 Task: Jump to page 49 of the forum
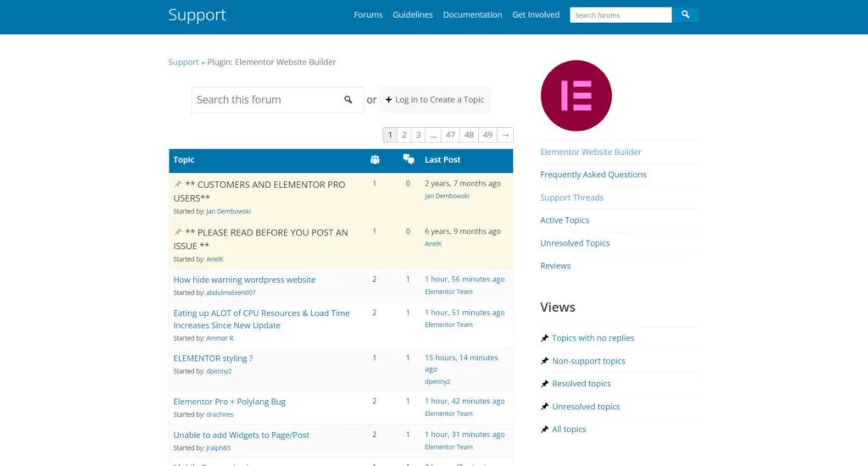click(487, 135)
